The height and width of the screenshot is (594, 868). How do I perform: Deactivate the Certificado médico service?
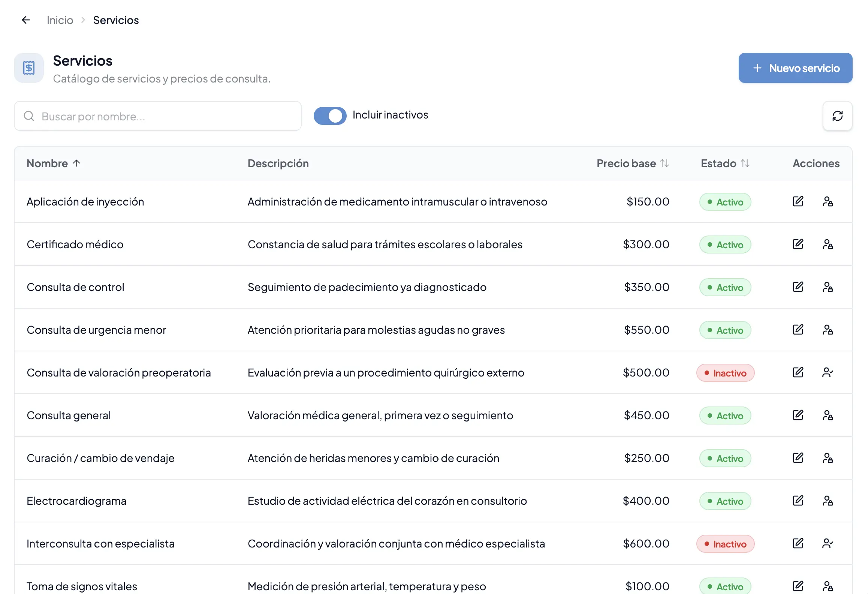click(828, 244)
